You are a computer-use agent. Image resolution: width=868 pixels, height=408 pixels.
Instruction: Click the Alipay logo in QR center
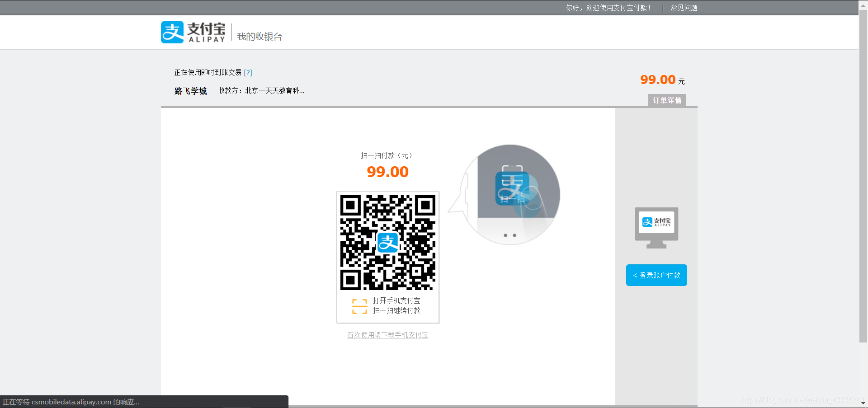(x=388, y=243)
